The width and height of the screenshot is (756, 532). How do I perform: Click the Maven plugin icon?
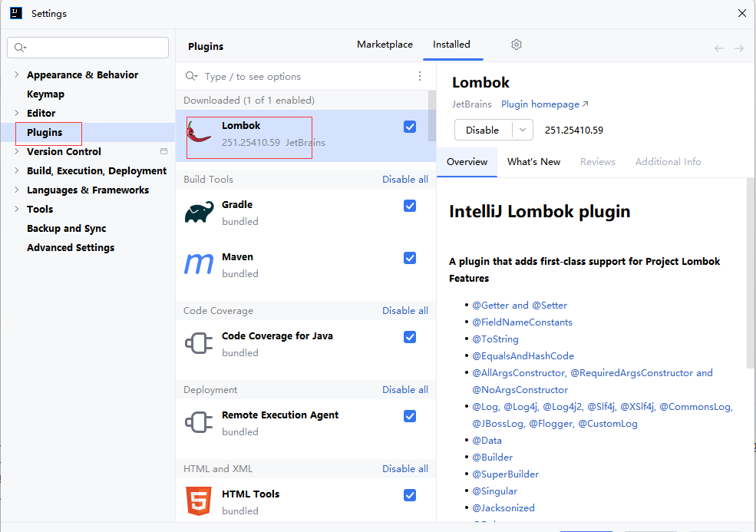point(200,265)
